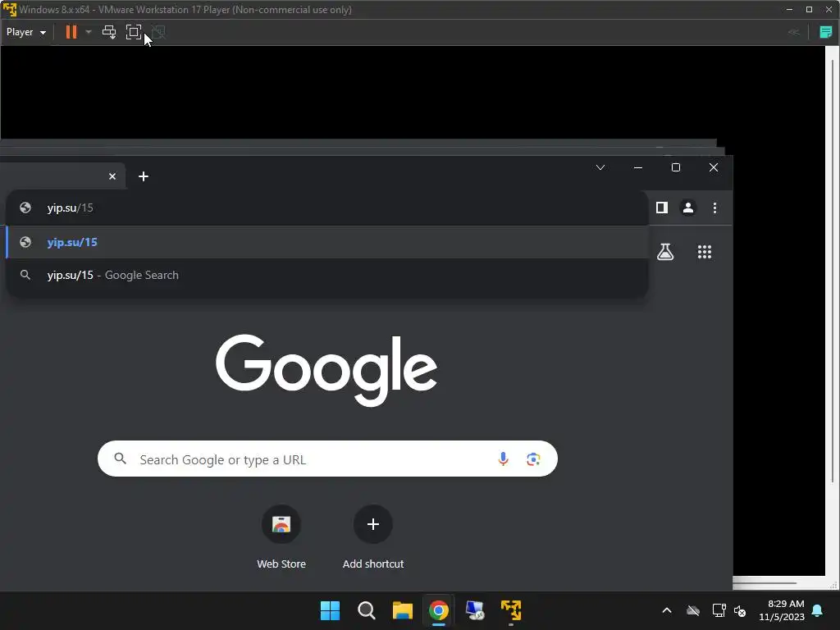The image size is (840, 630).
Task: Switch to Chrome in the taskbar
Action: pos(438,610)
